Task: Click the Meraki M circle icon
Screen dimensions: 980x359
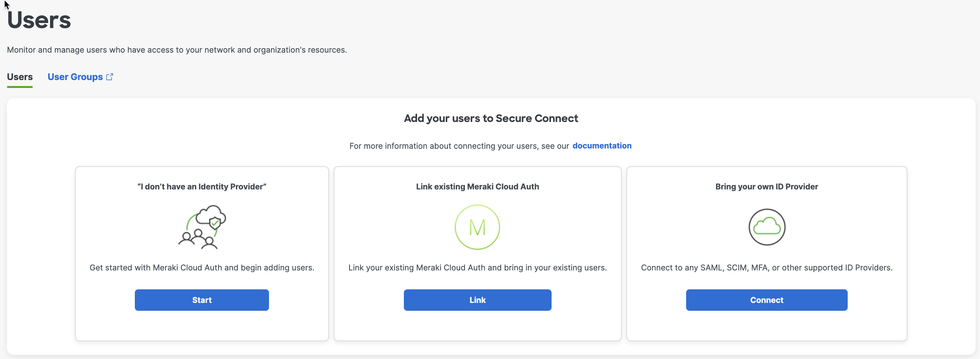Action: point(478,227)
